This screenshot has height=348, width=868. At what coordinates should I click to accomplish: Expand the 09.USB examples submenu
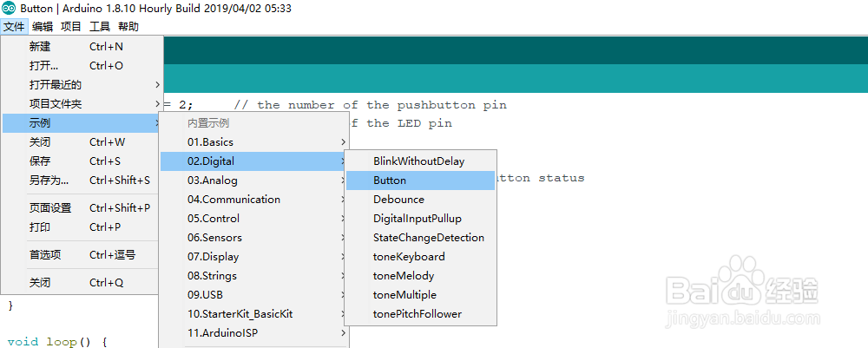coord(254,295)
